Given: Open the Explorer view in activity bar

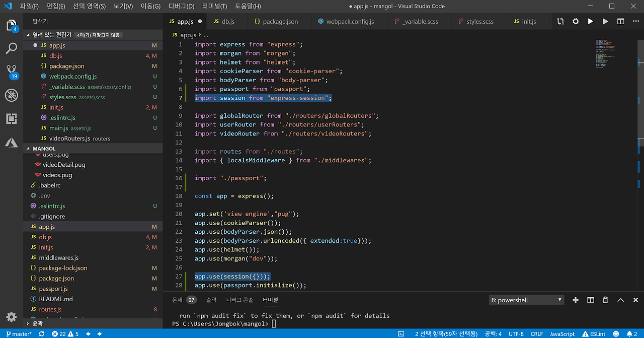Looking at the screenshot, I should click(x=11, y=25).
